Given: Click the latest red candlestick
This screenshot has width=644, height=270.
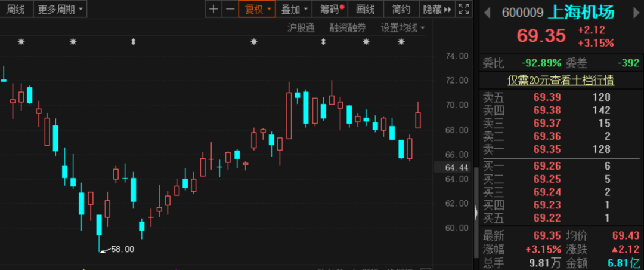Looking at the screenshot, I should [418, 120].
